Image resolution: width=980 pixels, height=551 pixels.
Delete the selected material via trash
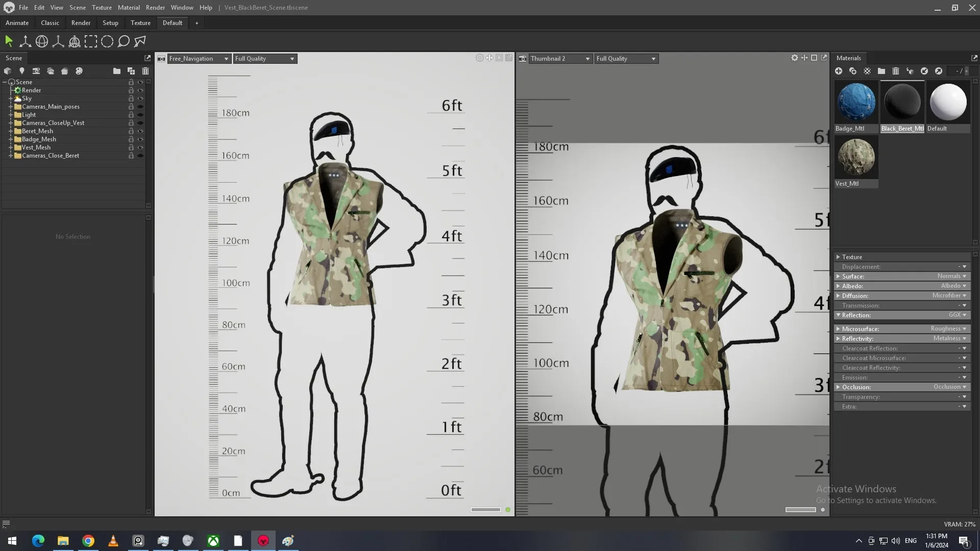pos(896,71)
